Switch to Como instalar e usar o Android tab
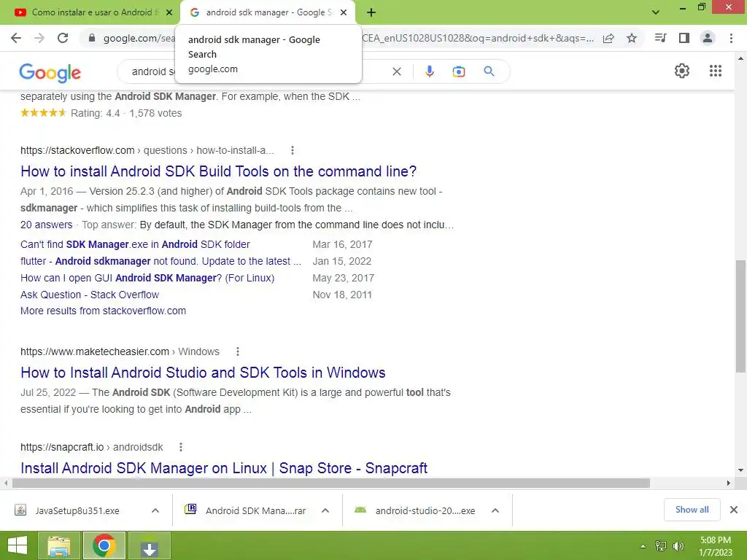This screenshot has height=560, width=747. coord(94,12)
